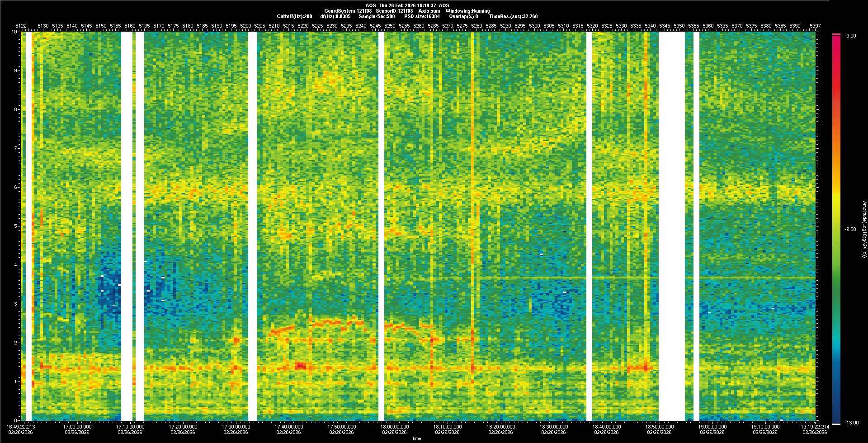Click the 19:00:00.000 time axis label
The width and height of the screenshot is (868, 443).
712,427
